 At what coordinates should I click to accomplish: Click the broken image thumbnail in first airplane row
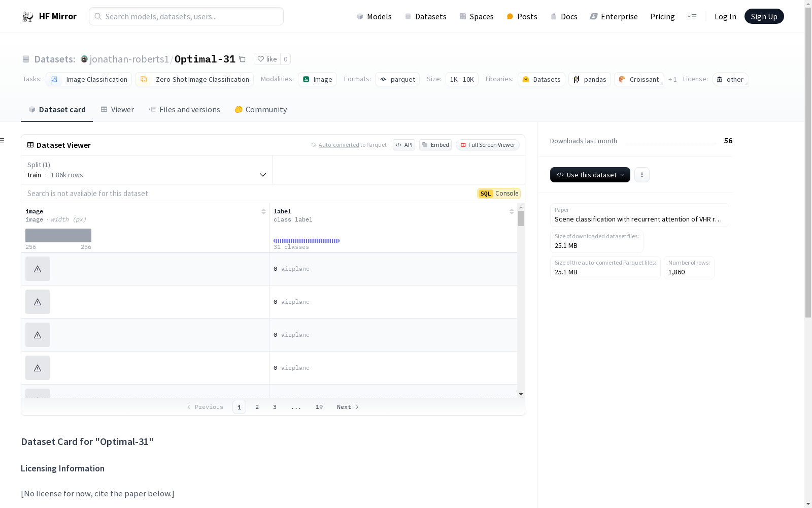[x=38, y=269]
